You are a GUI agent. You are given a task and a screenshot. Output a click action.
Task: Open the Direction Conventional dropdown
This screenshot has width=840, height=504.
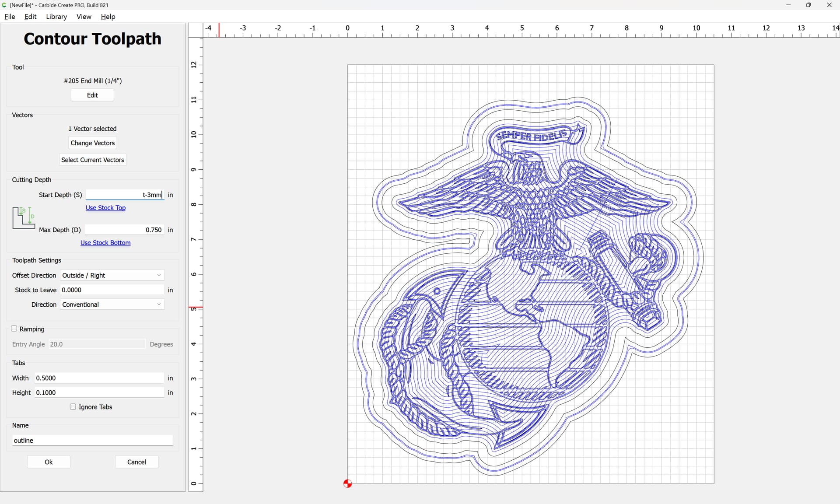click(x=112, y=304)
